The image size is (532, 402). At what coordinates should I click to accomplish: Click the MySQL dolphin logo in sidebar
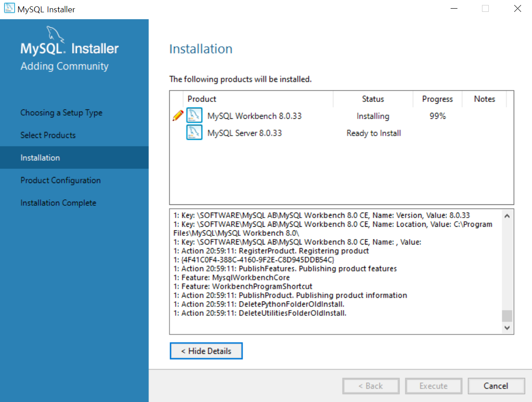click(55, 34)
